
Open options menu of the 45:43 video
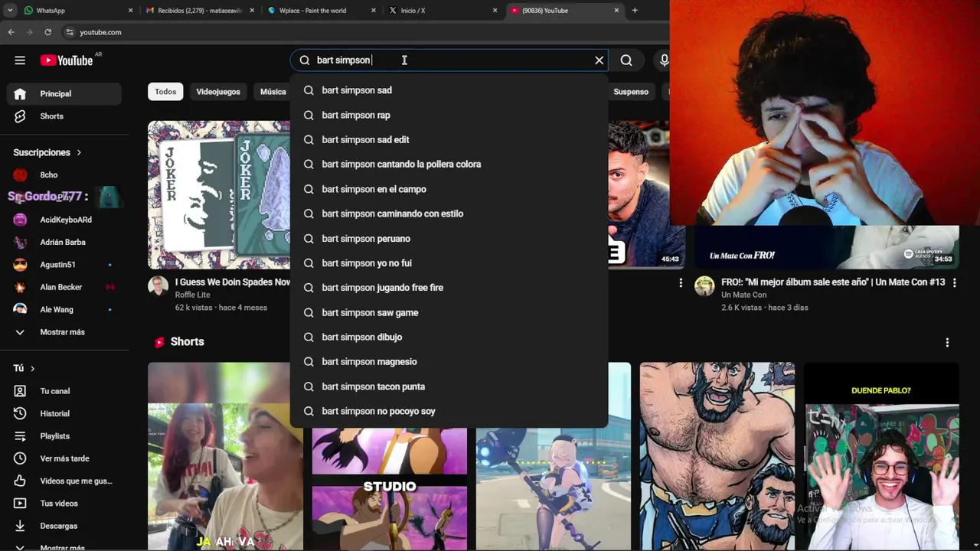(681, 282)
